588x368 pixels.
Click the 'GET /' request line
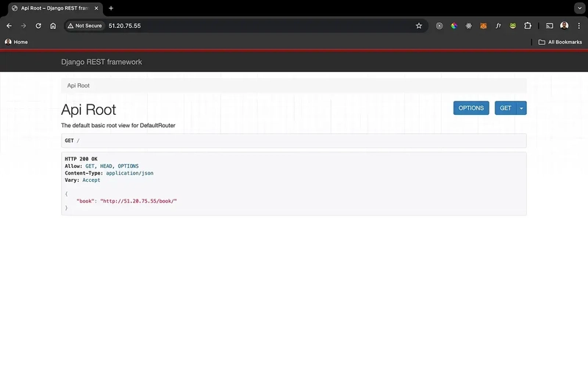72,141
